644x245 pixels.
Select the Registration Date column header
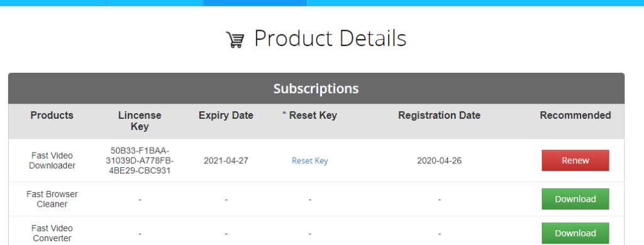tap(439, 116)
